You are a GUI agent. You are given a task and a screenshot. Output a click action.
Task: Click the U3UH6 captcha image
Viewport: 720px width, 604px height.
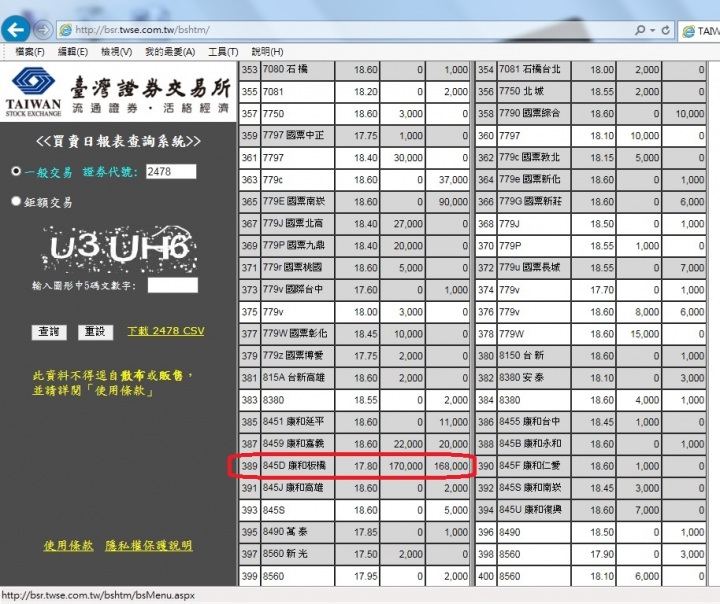(119, 248)
